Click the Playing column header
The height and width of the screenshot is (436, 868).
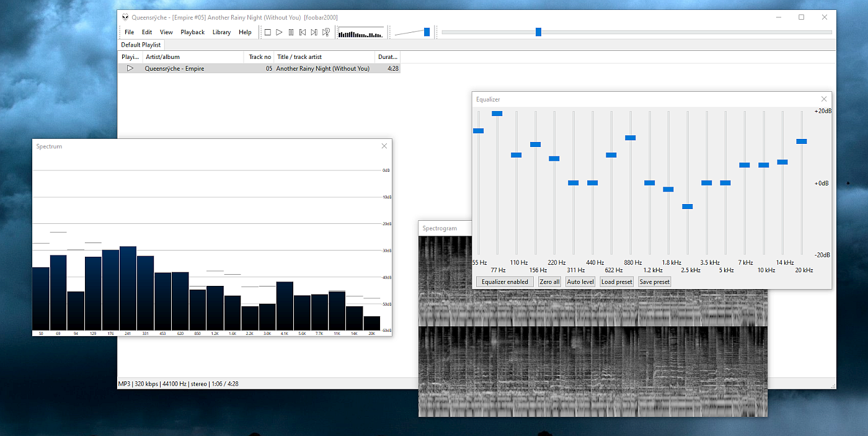coord(130,57)
